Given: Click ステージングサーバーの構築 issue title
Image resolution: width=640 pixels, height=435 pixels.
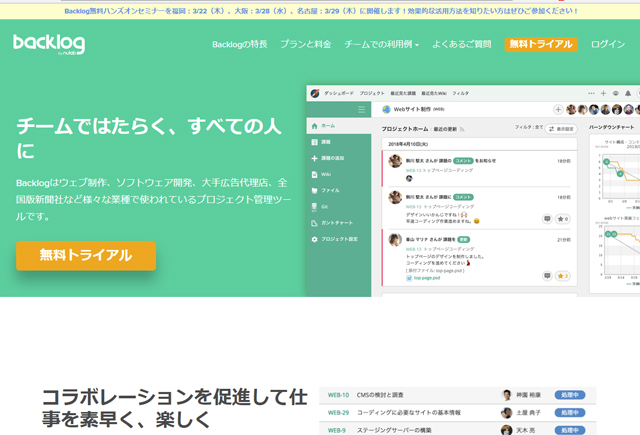Looking at the screenshot, I should click(x=394, y=430).
